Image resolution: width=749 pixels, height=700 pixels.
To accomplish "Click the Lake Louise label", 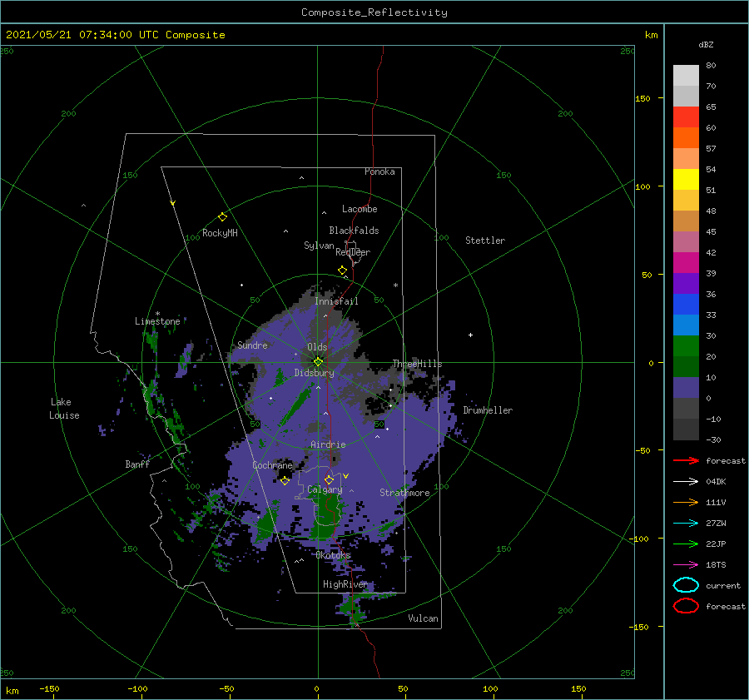I will coord(64,409).
